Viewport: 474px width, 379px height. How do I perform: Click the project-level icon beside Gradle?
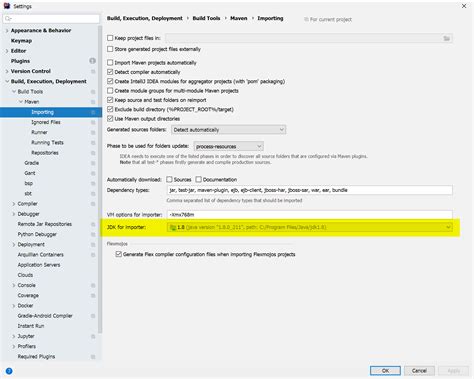coord(93,163)
